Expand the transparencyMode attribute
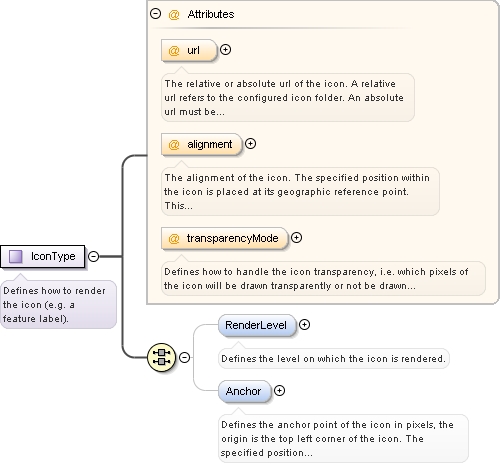Viewport: 501px width, 466px height. (296, 238)
